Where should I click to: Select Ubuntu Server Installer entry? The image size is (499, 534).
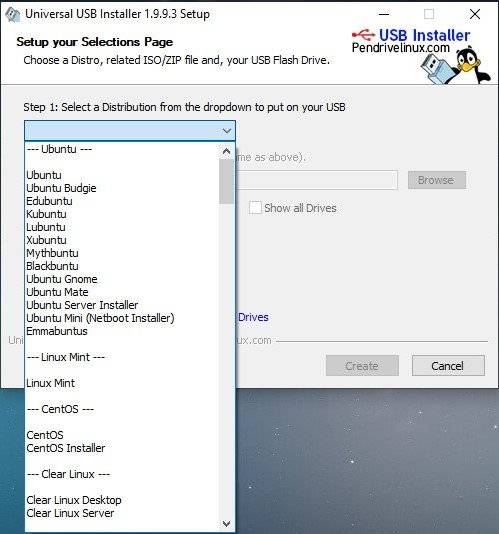[123, 305]
